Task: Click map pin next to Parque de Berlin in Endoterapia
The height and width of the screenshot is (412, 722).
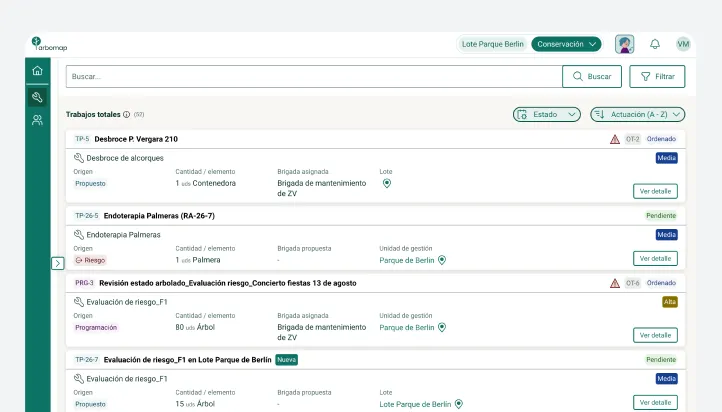Action: pyautogui.click(x=442, y=260)
